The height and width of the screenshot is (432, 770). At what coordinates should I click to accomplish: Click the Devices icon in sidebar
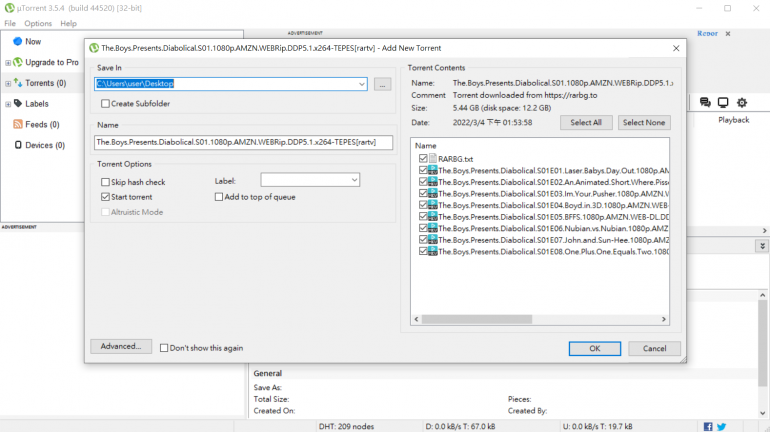pos(18,145)
